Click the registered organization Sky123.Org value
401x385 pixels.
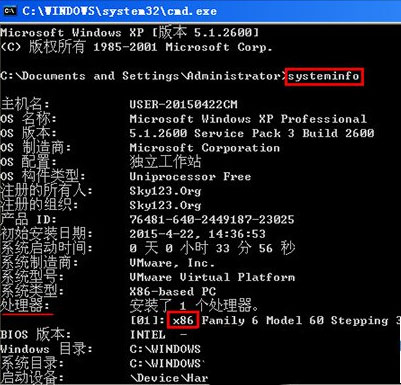tap(165, 206)
